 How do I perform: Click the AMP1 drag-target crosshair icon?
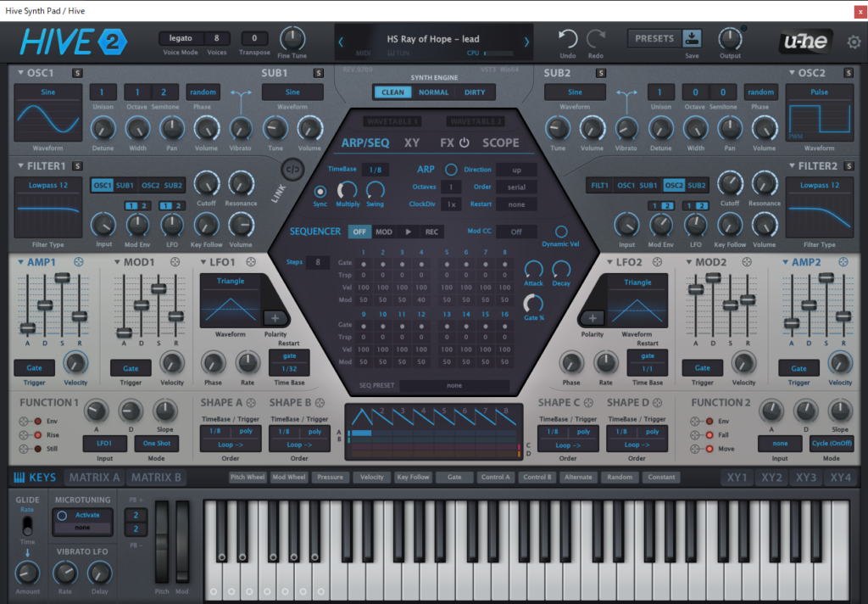pyautogui.click(x=79, y=262)
